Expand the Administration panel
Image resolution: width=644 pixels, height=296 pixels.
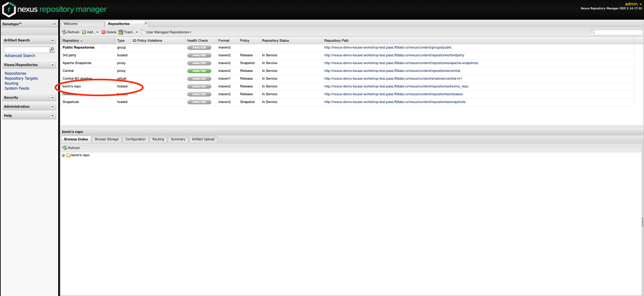(x=52, y=106)
